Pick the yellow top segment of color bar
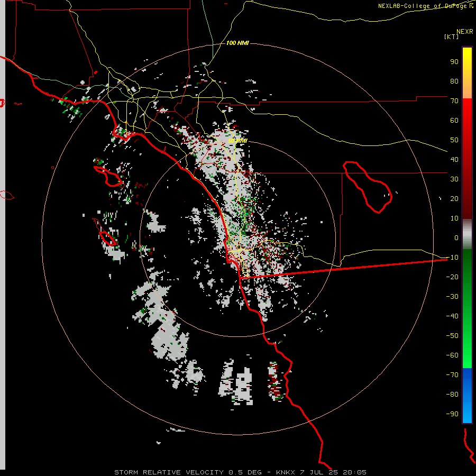Image resolution: width=476 pixels, height=476 pixels. point(467,73)
